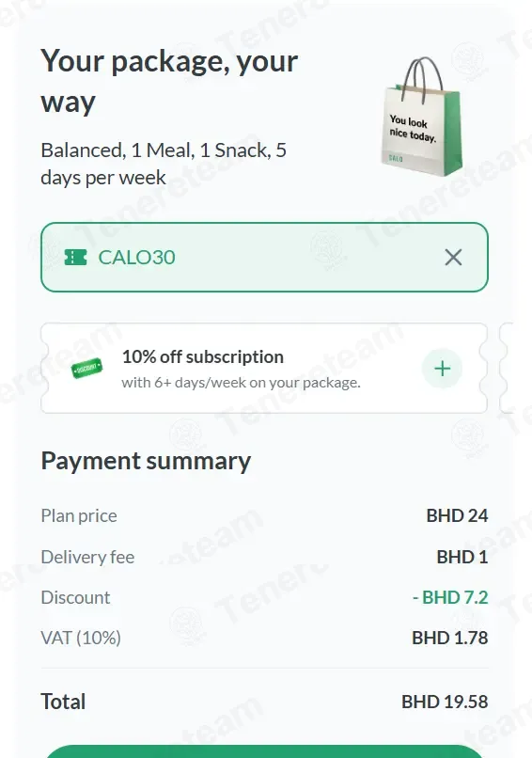The width and height of the screenshot is (532, 758).
Task: Click the BHD 1 delivery fee amount
Action: pyautogui.click(x=462, y=557)
